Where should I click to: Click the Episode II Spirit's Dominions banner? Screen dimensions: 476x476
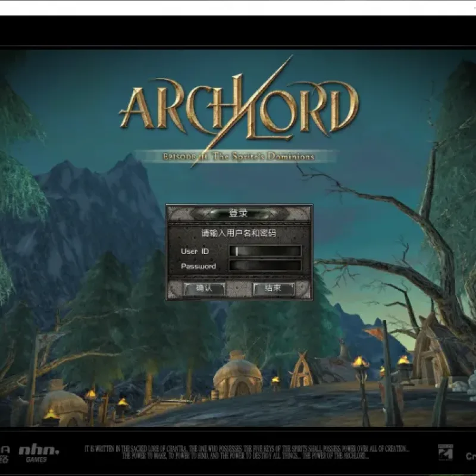coord(237,156)
